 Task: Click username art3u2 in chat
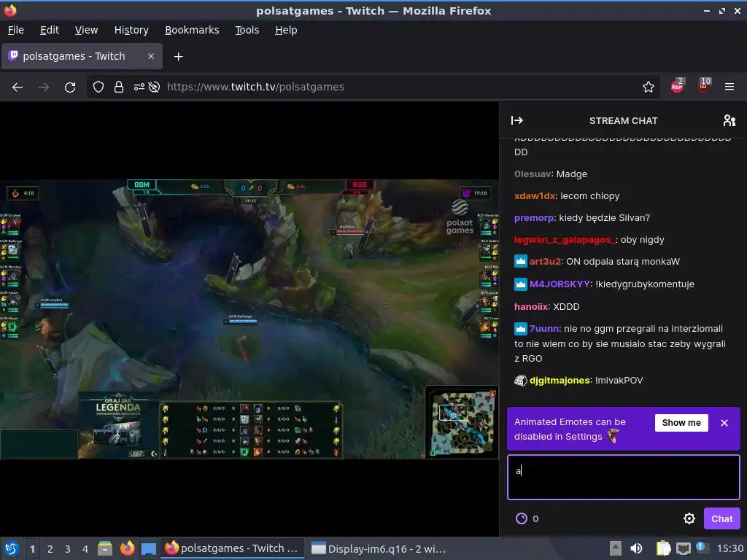545,262
